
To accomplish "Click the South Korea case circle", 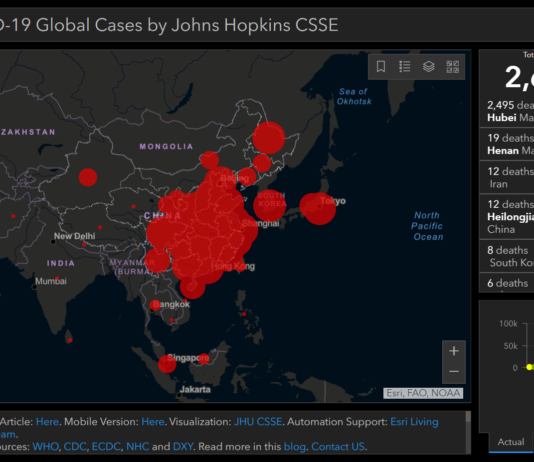I will 270,205.
